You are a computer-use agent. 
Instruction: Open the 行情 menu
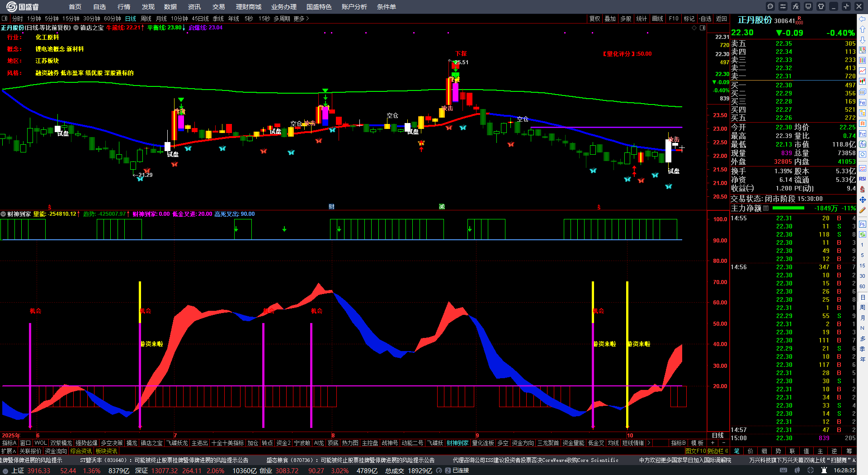124,7
